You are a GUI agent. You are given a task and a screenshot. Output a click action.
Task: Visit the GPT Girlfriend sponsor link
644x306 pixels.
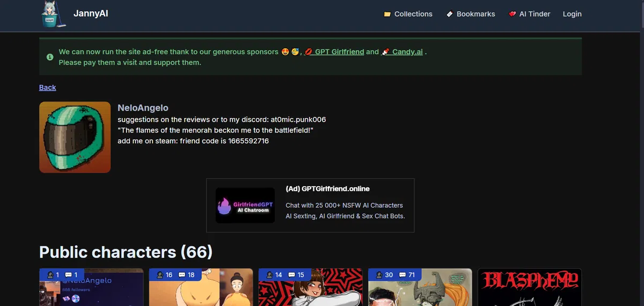[334, 52]
